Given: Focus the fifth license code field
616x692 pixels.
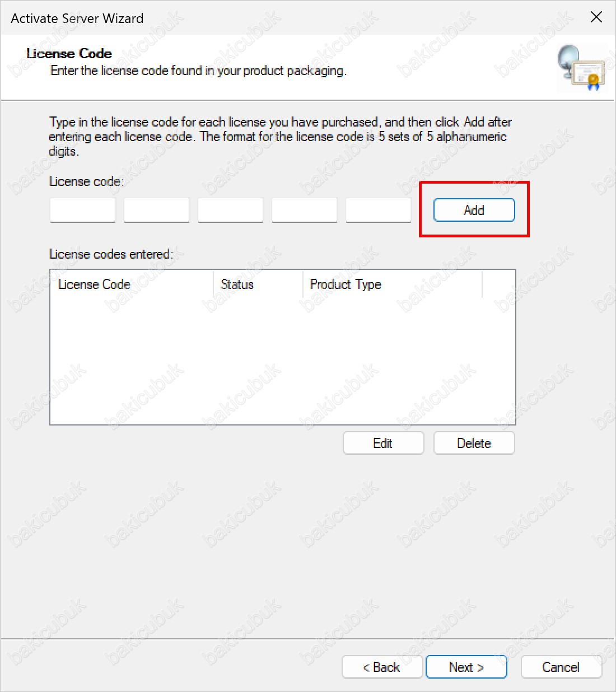Looking at the screenshot, I should click(379, 211).
